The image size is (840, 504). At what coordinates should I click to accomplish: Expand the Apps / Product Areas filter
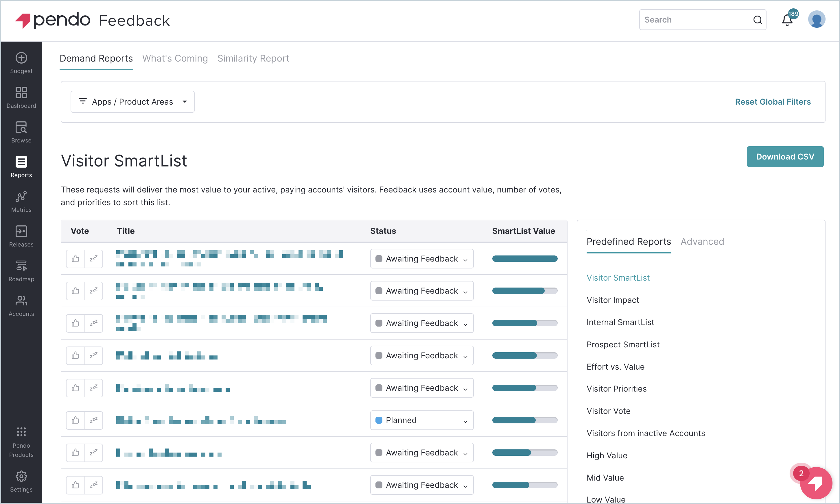(132, 101)
